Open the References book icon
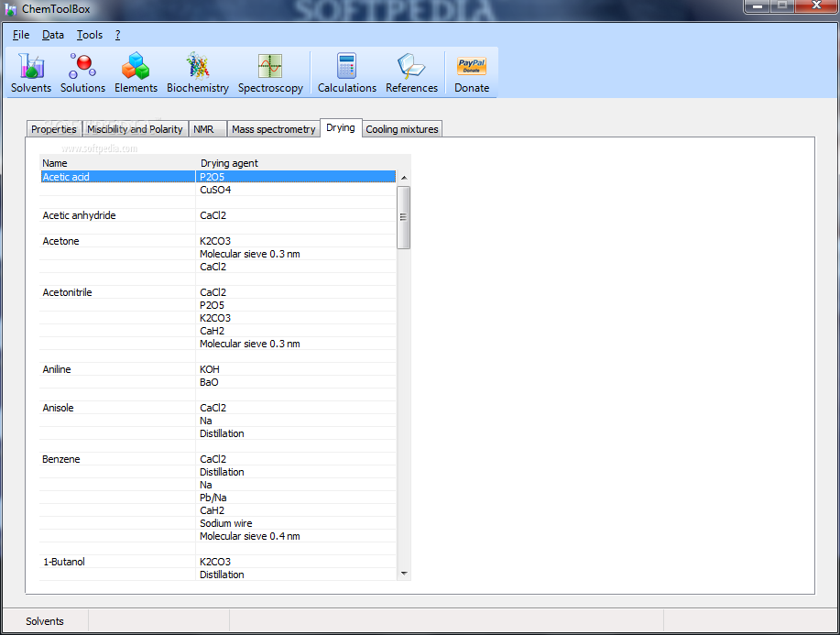This screenshot has width=840, height=635. (x=411, y=66)
